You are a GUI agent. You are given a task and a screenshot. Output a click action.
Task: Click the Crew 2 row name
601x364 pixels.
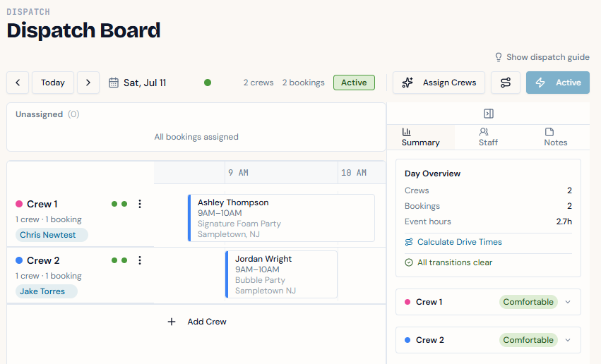point(43,260)
